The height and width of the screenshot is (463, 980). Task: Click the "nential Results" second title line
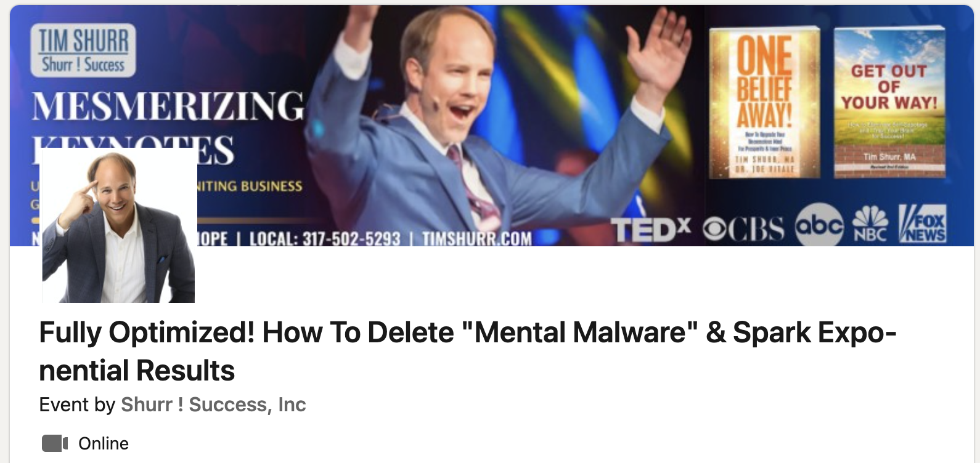coord(137,370)
